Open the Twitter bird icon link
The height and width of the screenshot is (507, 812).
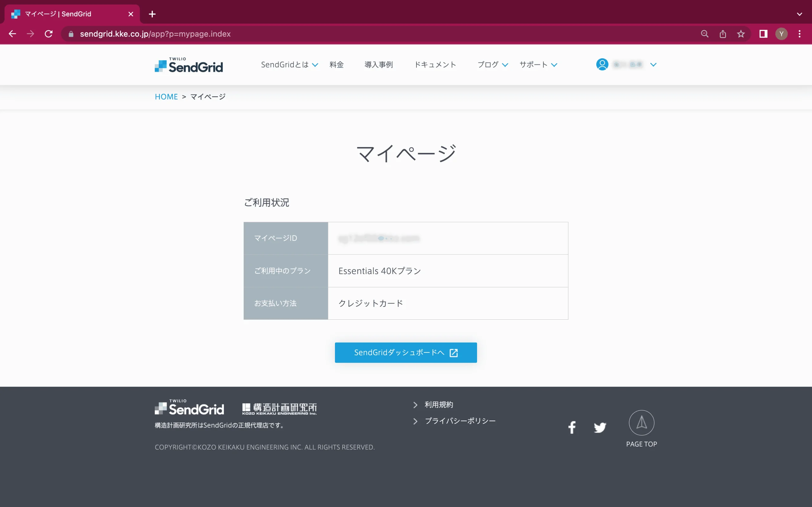point(600,427)
